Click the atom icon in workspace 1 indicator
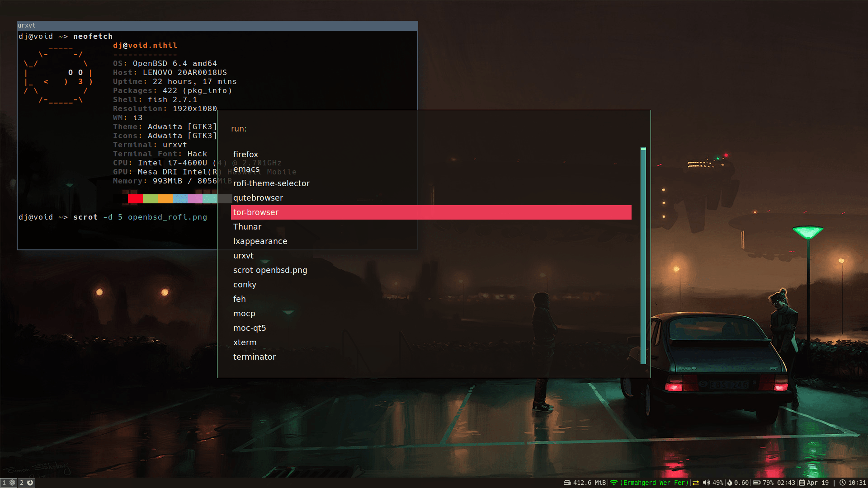This screenshot has height=488, width=868. point(12,483)
